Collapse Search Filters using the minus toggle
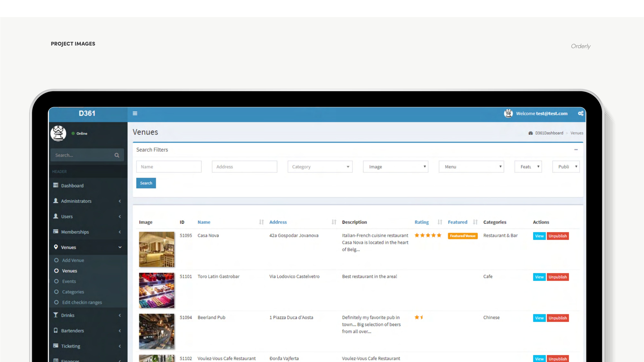Viewport: 644px width, 362px height. 576,149
